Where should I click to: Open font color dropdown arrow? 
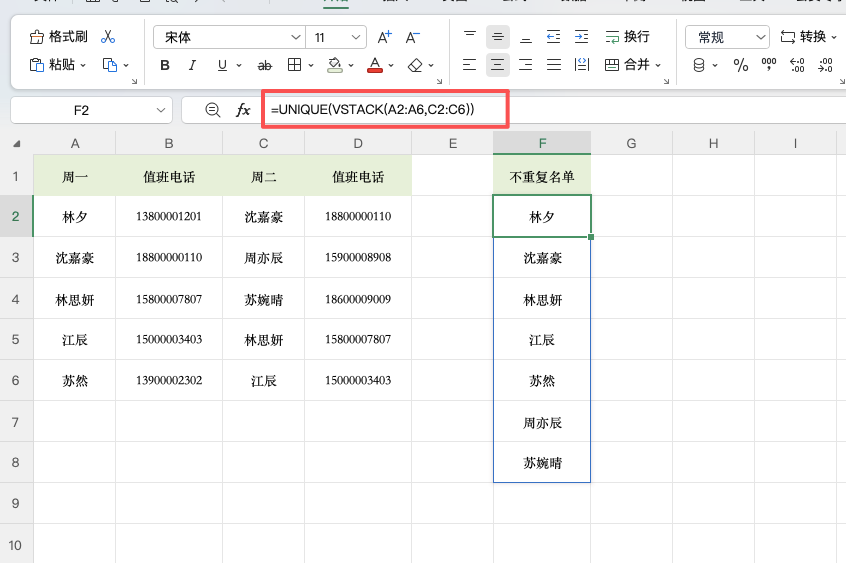point(391,66)
